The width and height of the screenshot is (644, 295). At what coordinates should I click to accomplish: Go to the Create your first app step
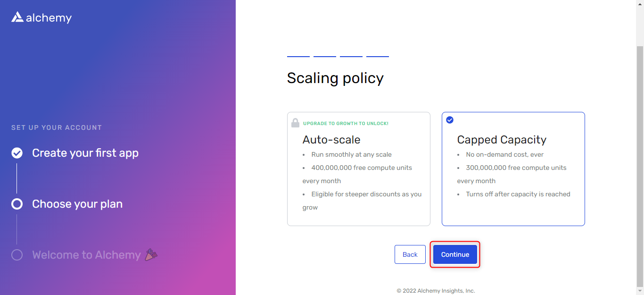85,153
